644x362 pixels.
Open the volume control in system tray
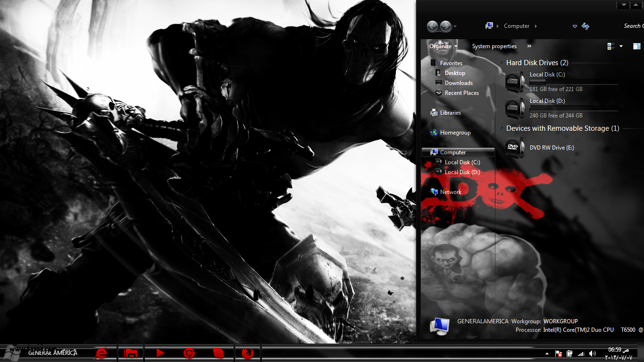click(592, 354)
